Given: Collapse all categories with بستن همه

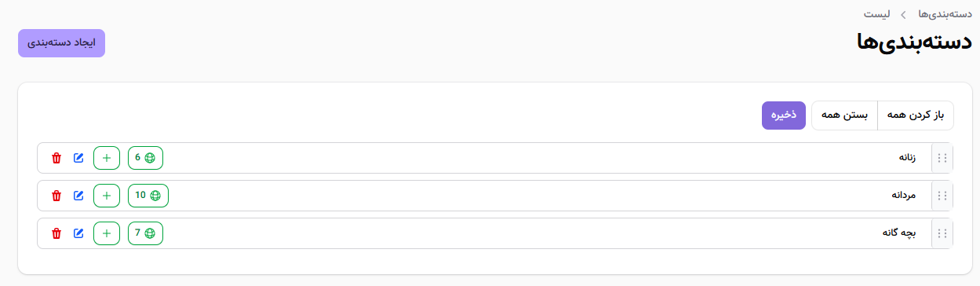Looking at the screenshot, I should point(844,115).
